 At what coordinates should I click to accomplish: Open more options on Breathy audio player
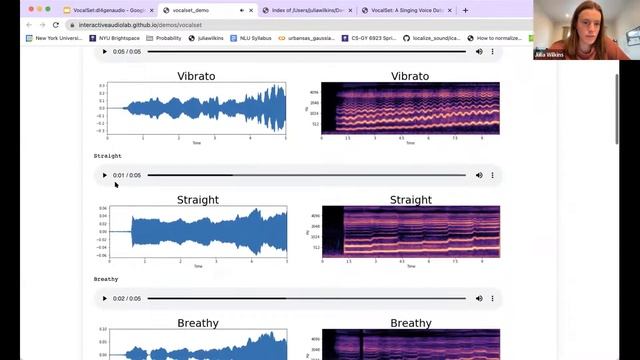coord(493,298)
